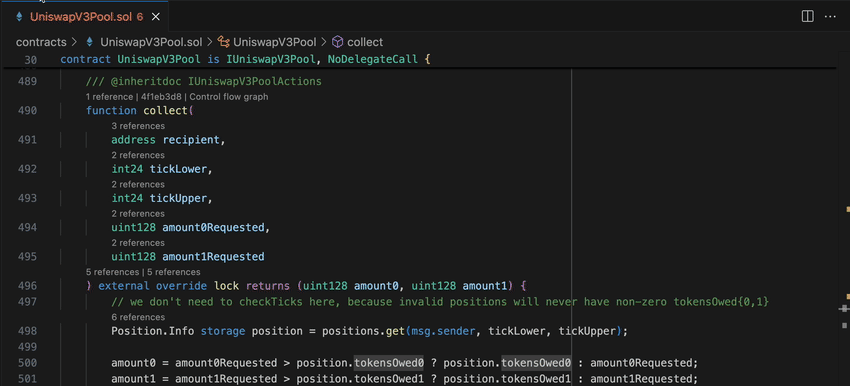Click line number 490 in the gutter
Screen dimensions: 850x386
point(28,111)
